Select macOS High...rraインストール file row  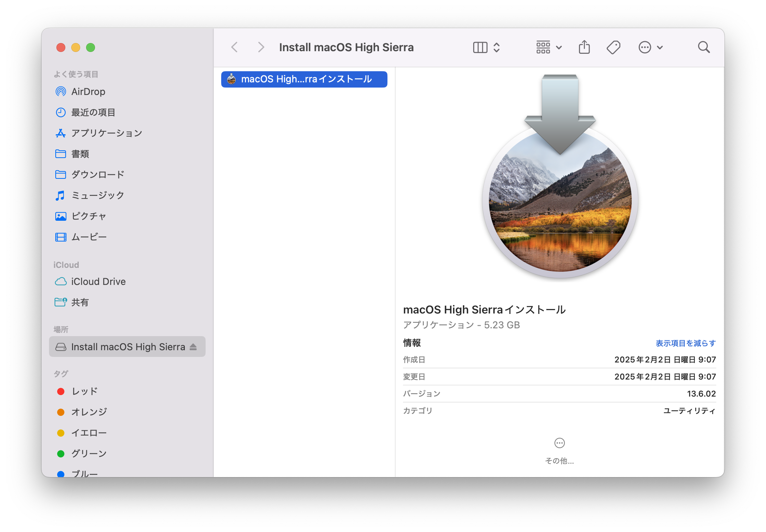click(x=304, y=79)
